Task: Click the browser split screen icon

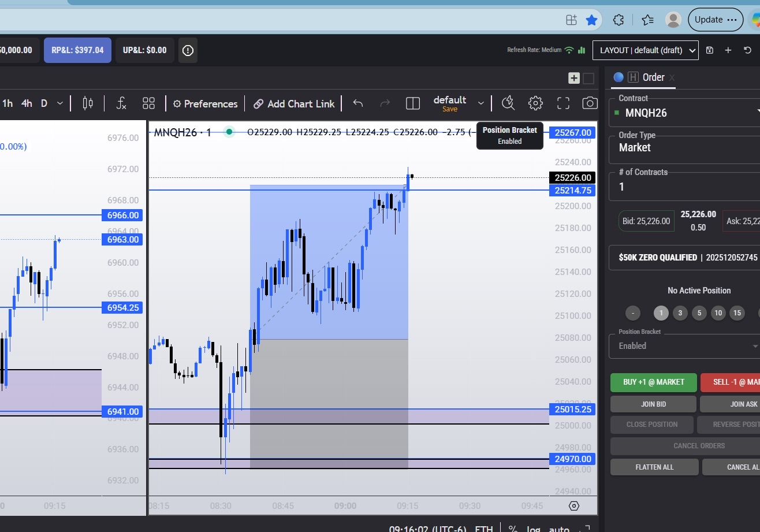Action: (x=571, y=20)
